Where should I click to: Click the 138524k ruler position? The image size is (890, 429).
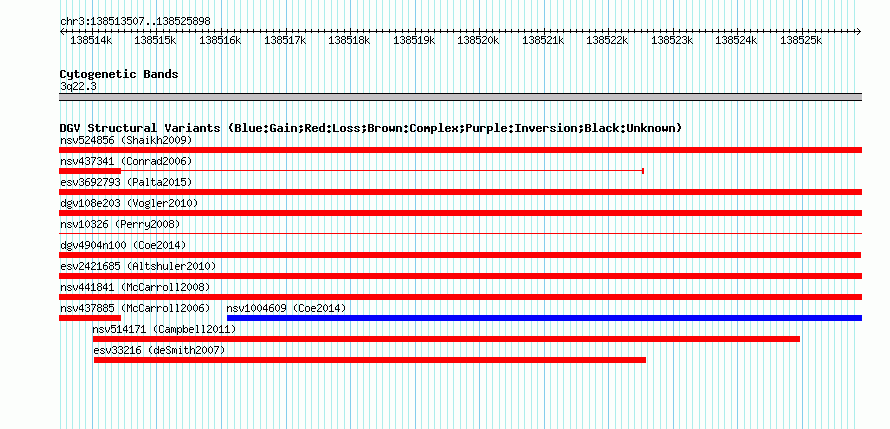(736, 40)
